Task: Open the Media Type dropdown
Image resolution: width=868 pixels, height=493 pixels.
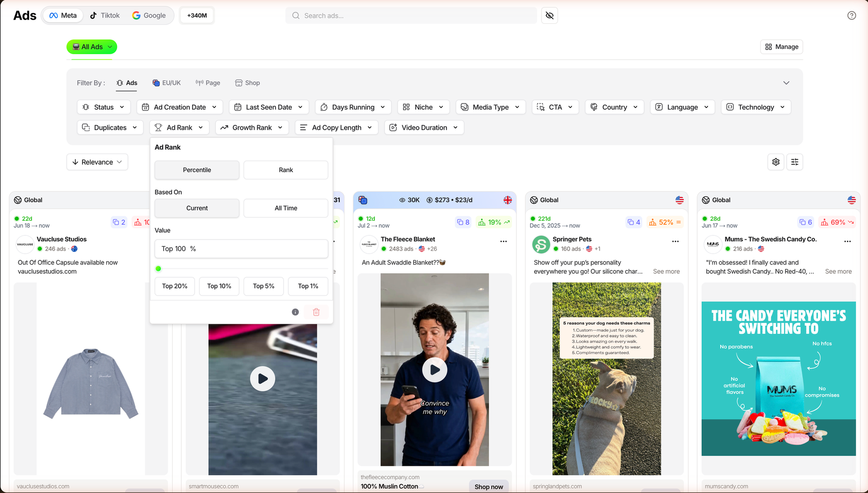Action: click(490, 107)
